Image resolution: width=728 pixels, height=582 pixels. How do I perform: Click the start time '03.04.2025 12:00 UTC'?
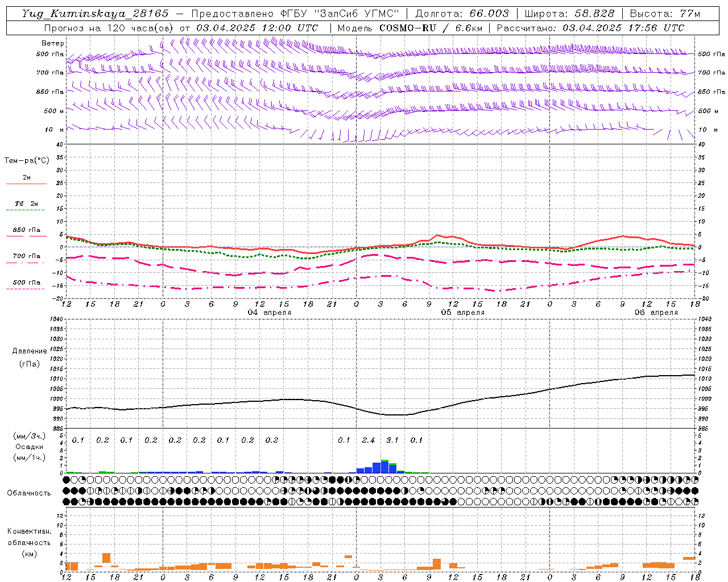(x=257, y=28)
